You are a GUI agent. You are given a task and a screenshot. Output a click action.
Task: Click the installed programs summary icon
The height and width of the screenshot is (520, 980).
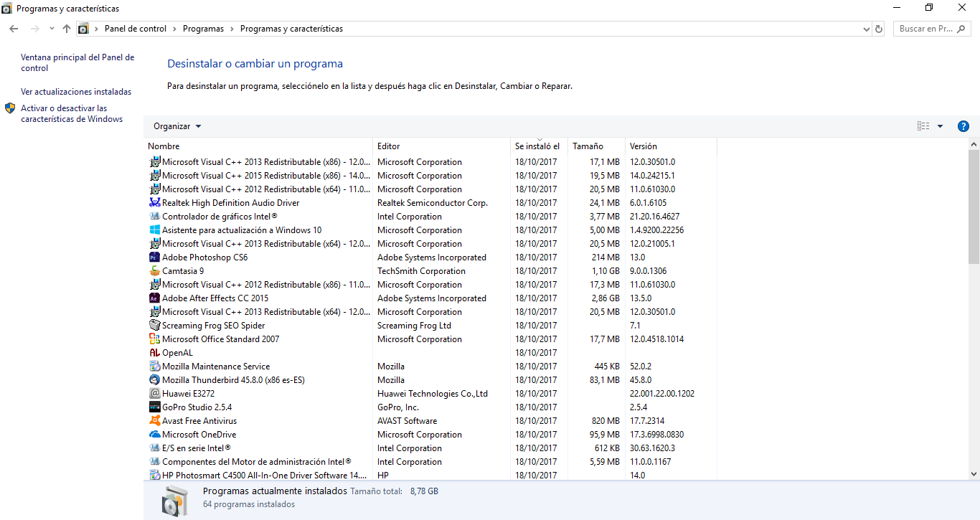click(174, 500)
